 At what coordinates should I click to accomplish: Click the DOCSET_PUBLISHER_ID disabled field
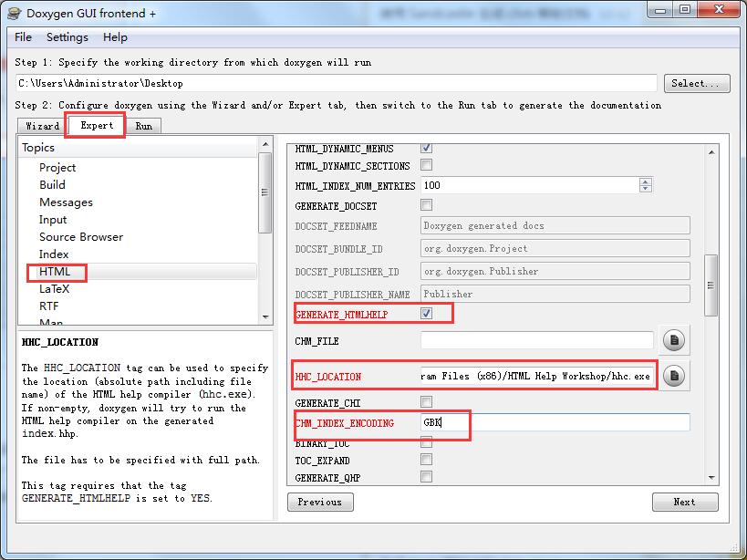555,272
